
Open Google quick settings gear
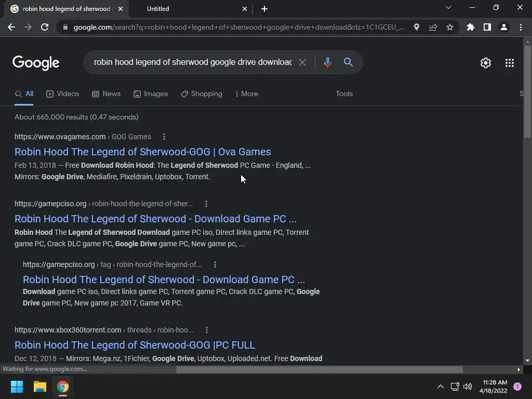(486, 63)
